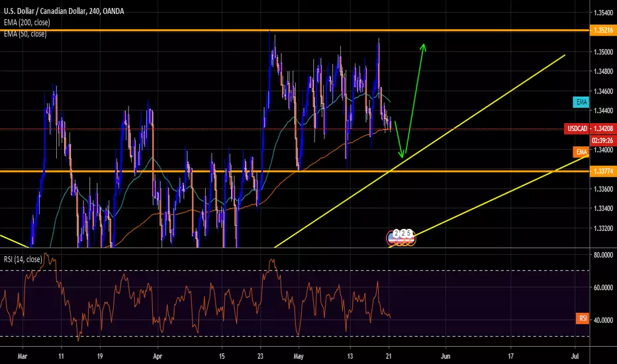Click the 1.33600 price axis value
Screen dimensions: 617x364
click(x=603, y=189)
